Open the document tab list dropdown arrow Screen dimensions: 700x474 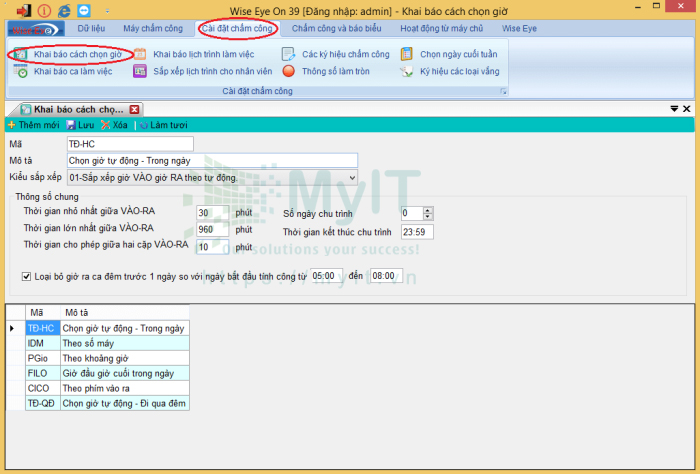coord(674,108)
